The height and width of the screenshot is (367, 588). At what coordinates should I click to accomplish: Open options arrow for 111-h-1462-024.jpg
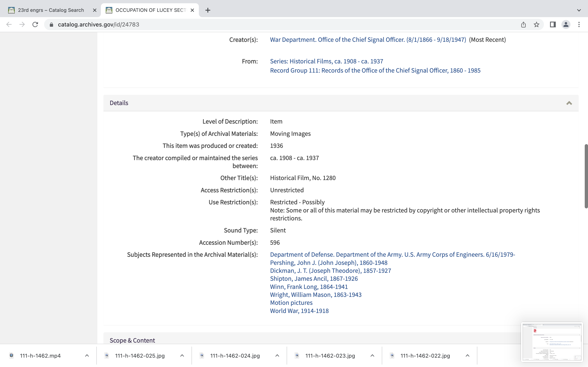(277, 356)
